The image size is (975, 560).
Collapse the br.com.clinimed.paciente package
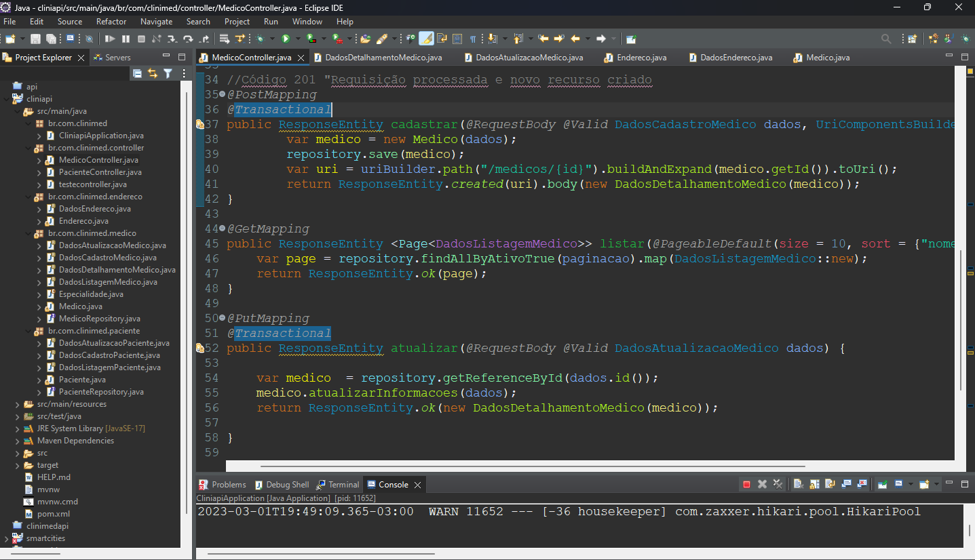[28, 331]
